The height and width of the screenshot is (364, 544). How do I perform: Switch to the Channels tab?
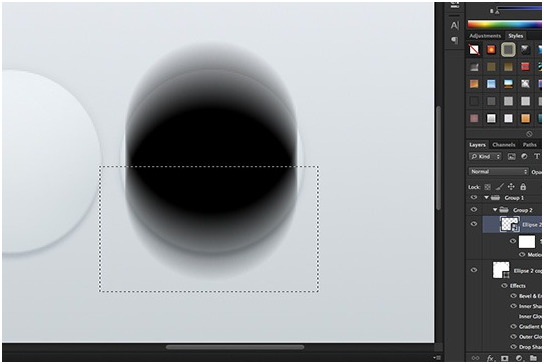point(504,145)
